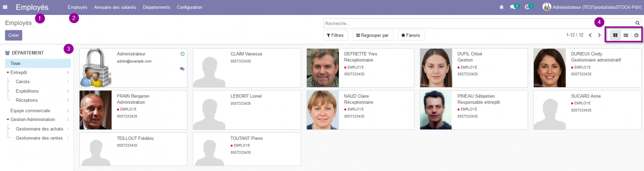This screenshot has height=171, width=644.
Task: Click NAUD Claire photo thumbnail
Action: coord(323,110)
